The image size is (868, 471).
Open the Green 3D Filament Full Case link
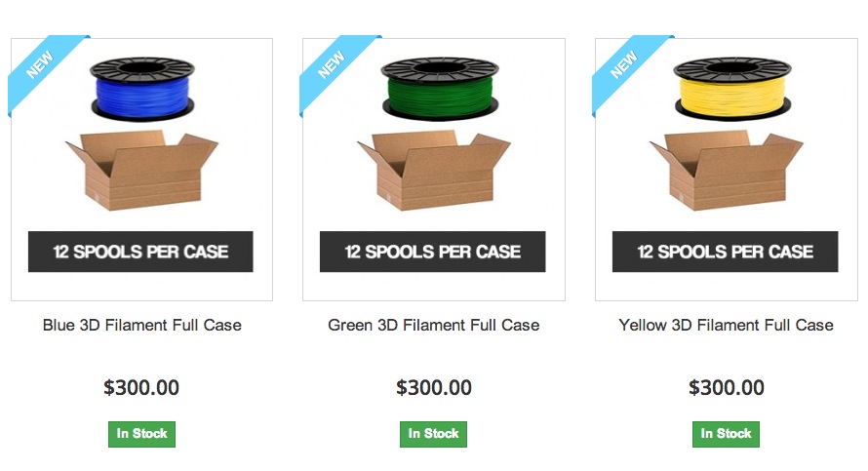pos(434,325)
